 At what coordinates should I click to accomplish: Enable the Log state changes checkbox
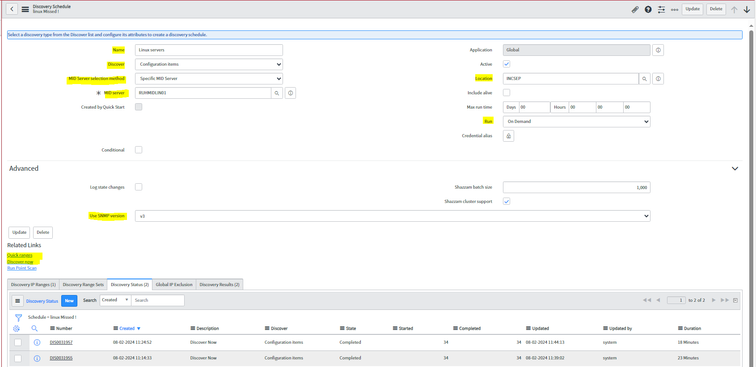[x=138, y=187]
